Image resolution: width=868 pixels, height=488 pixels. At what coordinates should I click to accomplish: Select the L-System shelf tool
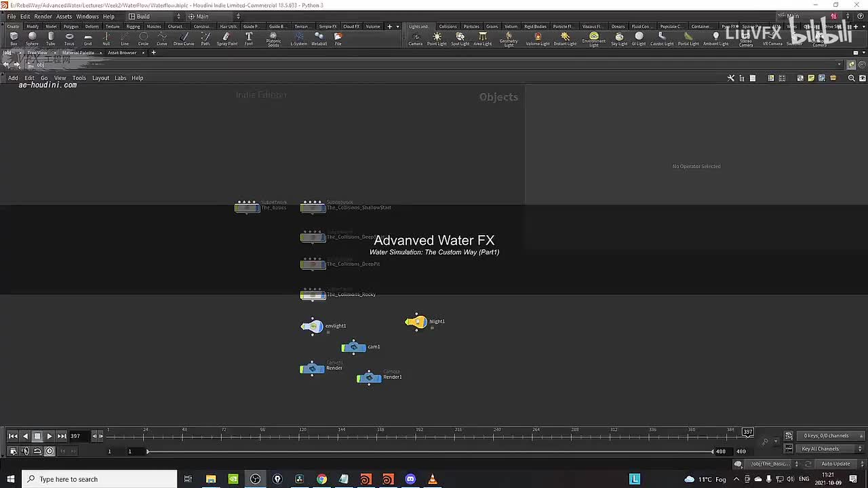coord(298,39)
